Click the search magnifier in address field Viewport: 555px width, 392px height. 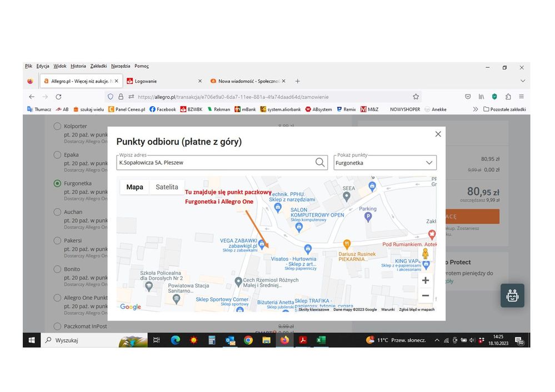click(319, 162)
